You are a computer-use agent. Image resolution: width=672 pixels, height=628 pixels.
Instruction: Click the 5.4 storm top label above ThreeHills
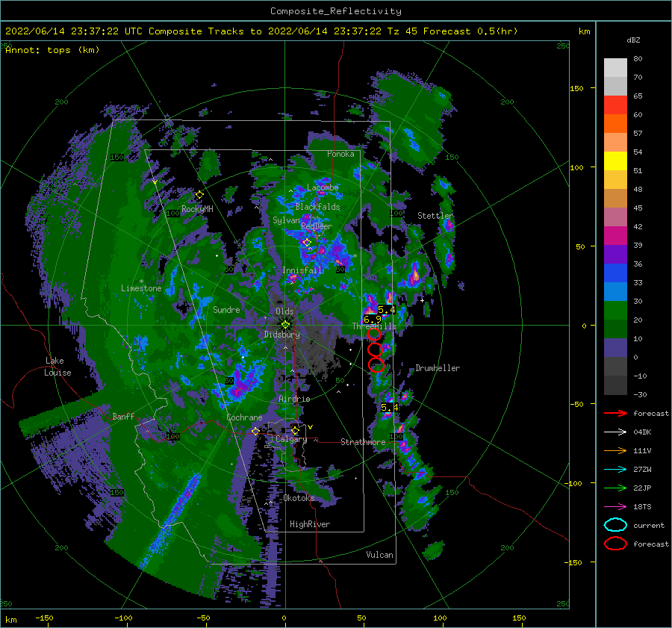pyautogui.click(x=387, y=309)
